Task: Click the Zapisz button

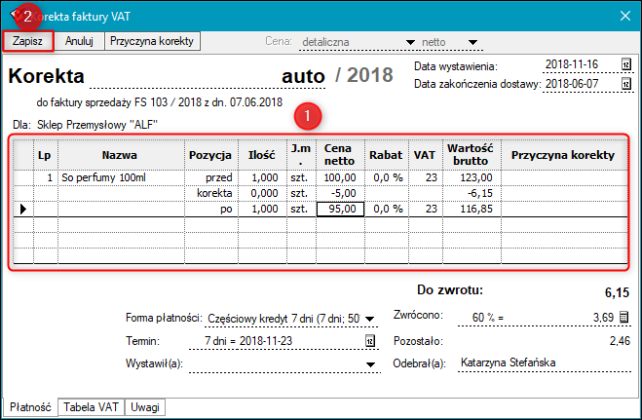Action: 28,41
